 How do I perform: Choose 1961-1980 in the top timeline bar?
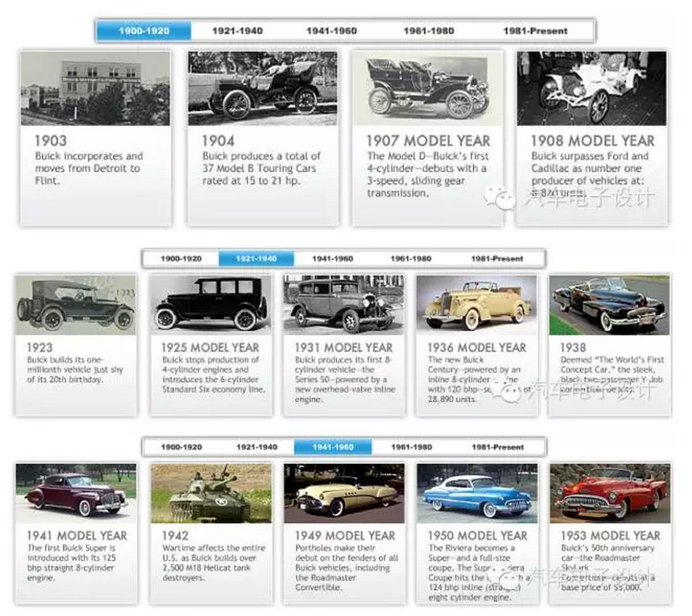[x=429, y=31]
